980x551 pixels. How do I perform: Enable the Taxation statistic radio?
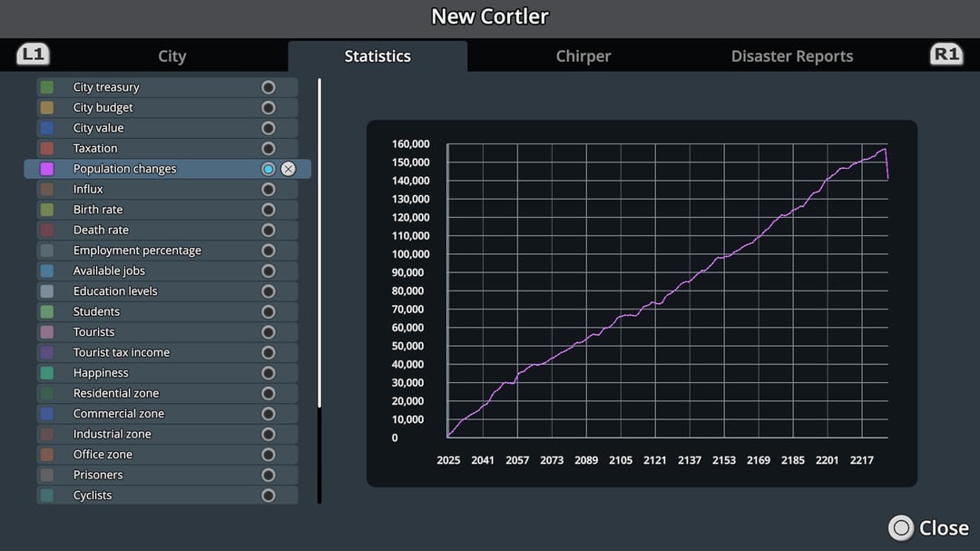point(268,148)
